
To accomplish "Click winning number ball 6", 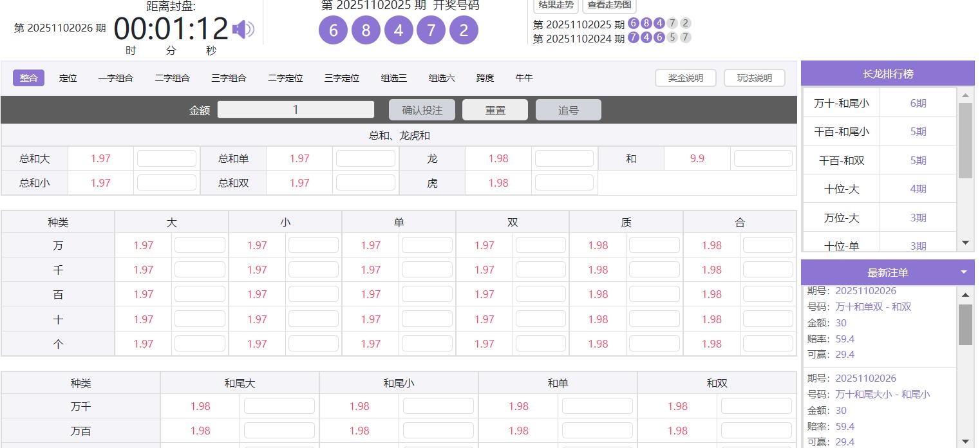I will click(333, 30).
